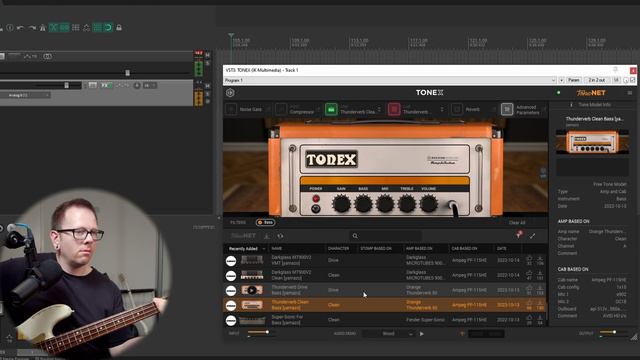
Task: Open the Audio Demo dropdown
Action: pos(388,333)
